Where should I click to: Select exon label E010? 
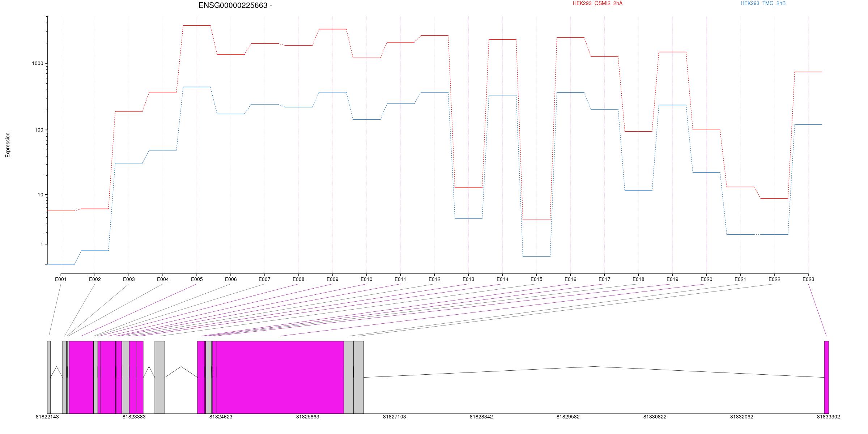[366, 279]
